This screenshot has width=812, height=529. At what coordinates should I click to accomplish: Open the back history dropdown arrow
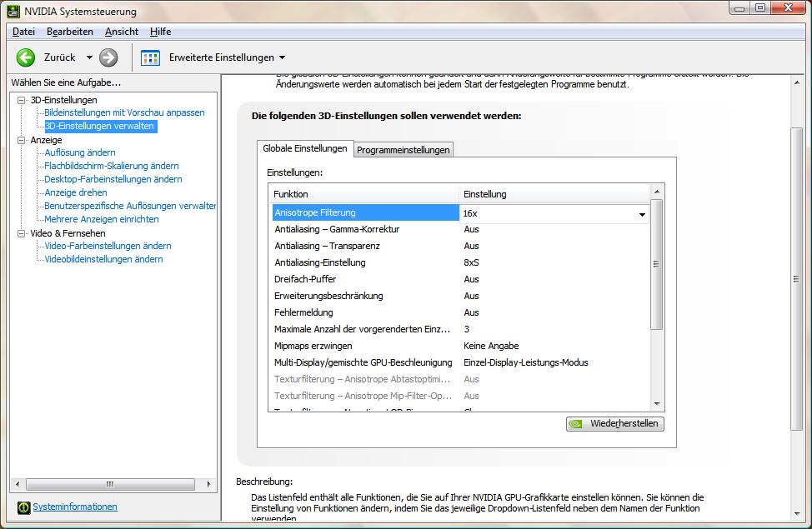click(x=89, y=57)
